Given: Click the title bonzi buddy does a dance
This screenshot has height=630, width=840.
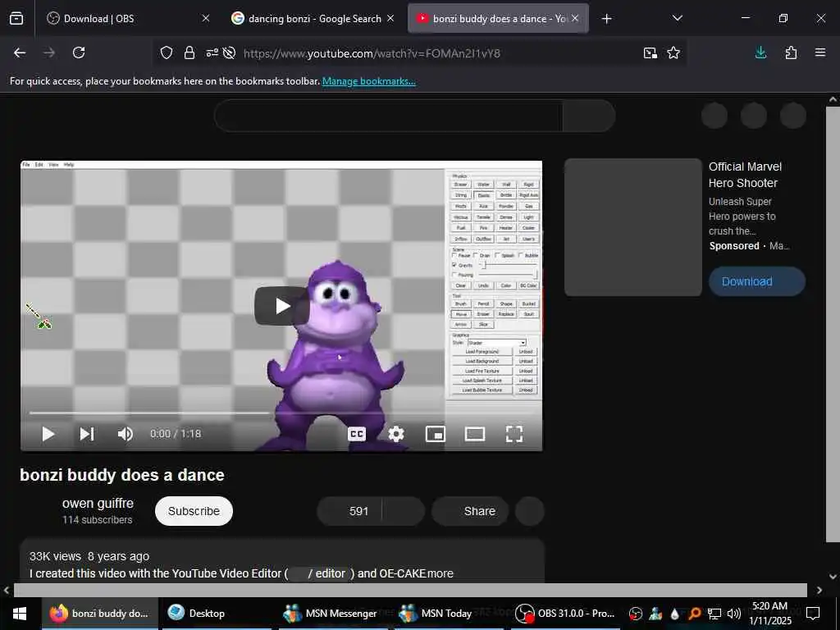Looking at the screenshot, I should 122,475.
